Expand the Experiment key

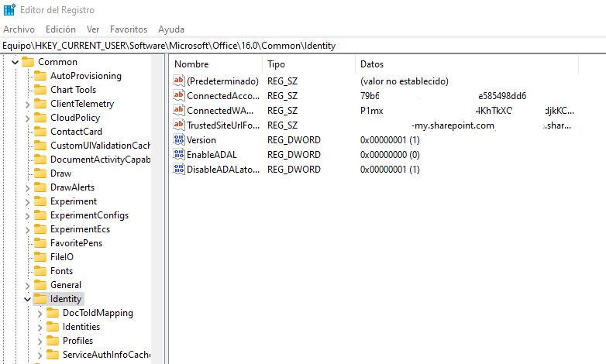pos(27,201)
